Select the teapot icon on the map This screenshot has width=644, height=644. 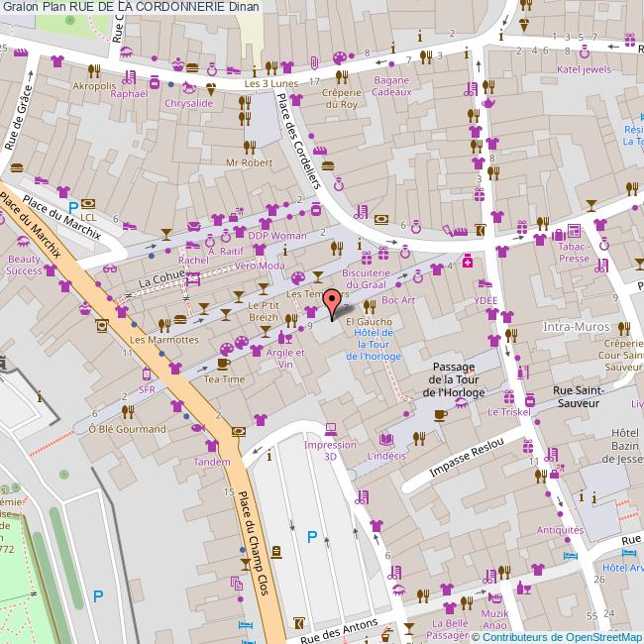pyautogui.click(x=488, y=102)
